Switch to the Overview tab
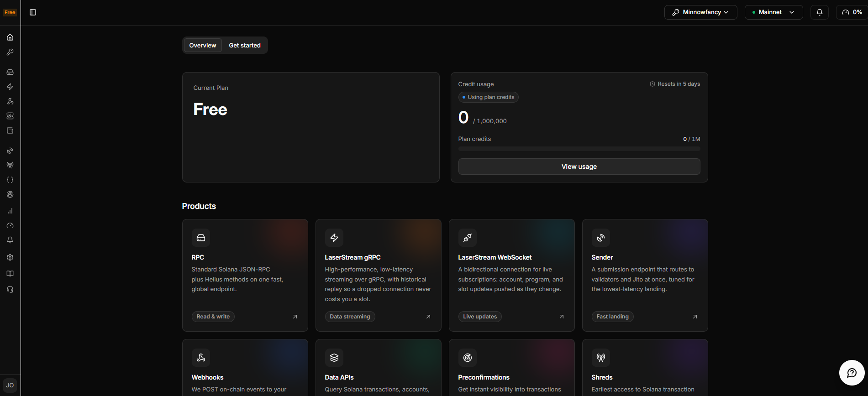Image resolution: width=868 pixels, height=396 pixels. coord(203,45)
